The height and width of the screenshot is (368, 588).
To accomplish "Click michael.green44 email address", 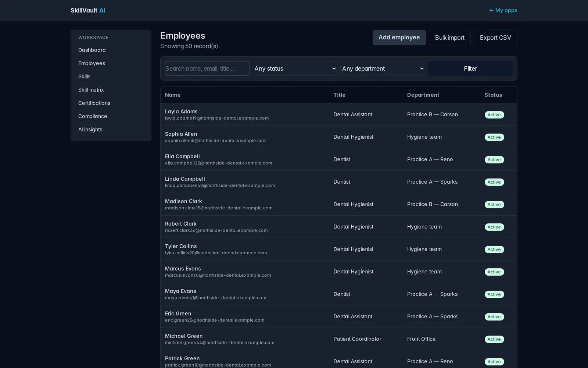I will click(x=220, y=343).
